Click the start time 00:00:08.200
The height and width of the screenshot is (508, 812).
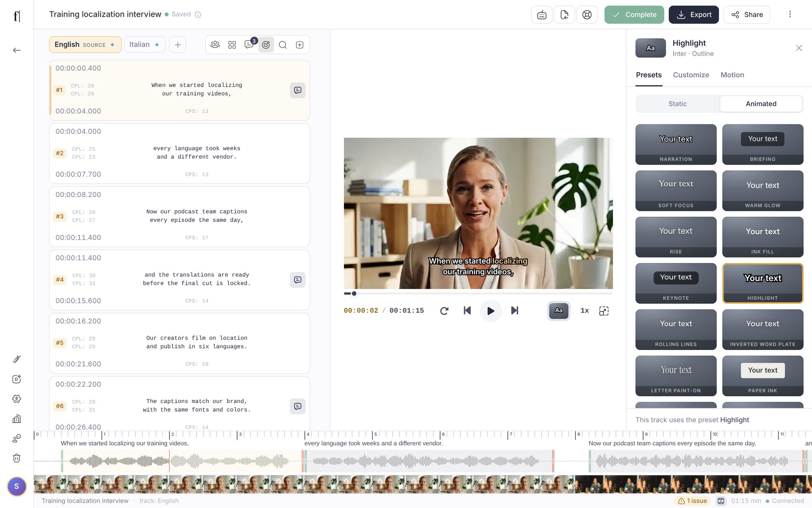click(x=78, y=195)
